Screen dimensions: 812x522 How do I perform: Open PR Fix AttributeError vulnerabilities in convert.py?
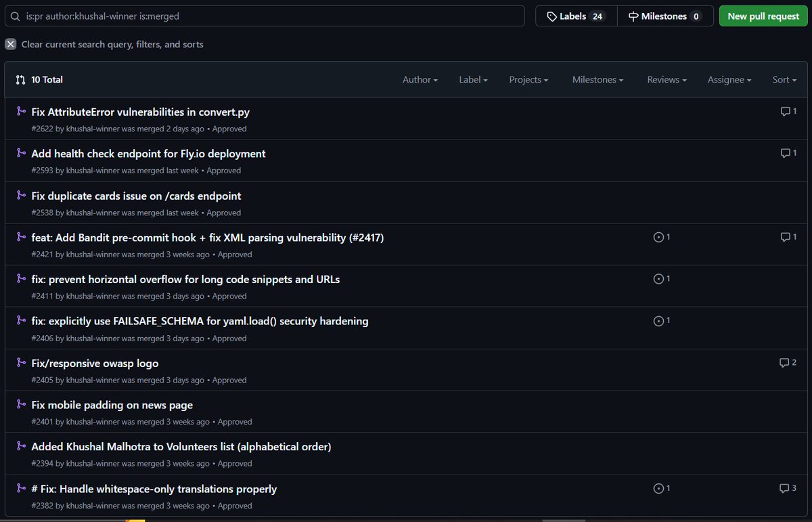tap(141, 112)
